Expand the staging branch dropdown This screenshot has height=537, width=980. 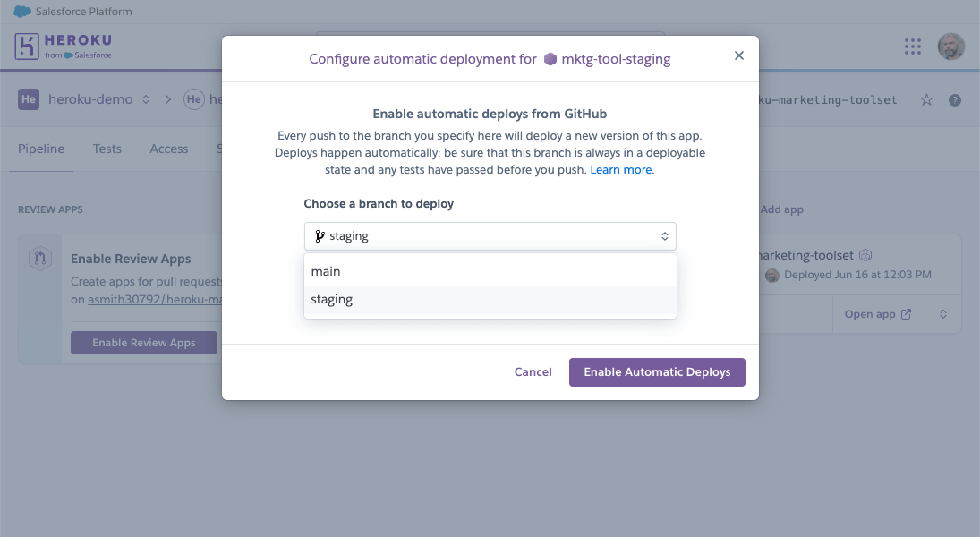[x=490, y=236]
